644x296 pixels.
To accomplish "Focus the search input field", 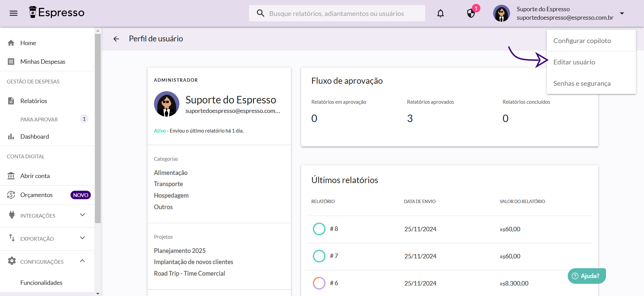I will pos(337,13).
